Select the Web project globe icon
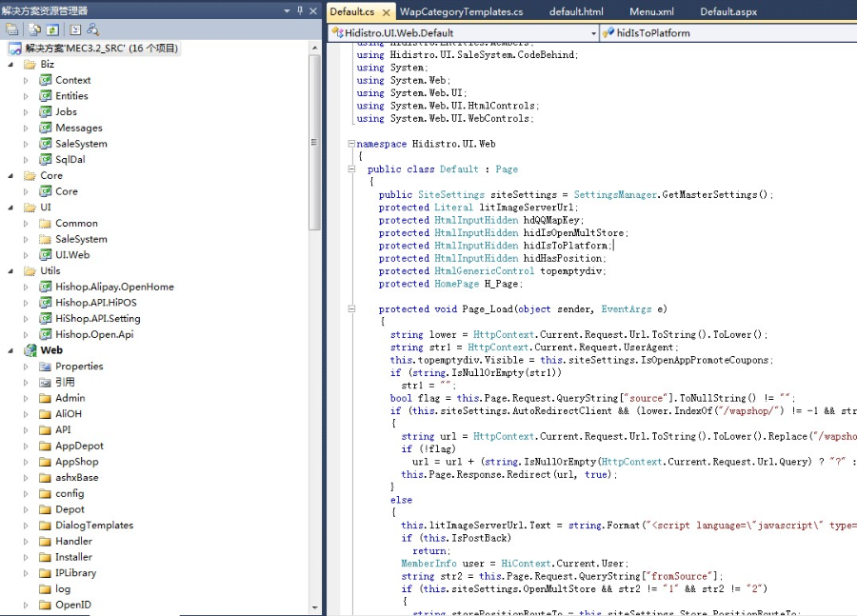The image size is (857, 616). [30, 350]
